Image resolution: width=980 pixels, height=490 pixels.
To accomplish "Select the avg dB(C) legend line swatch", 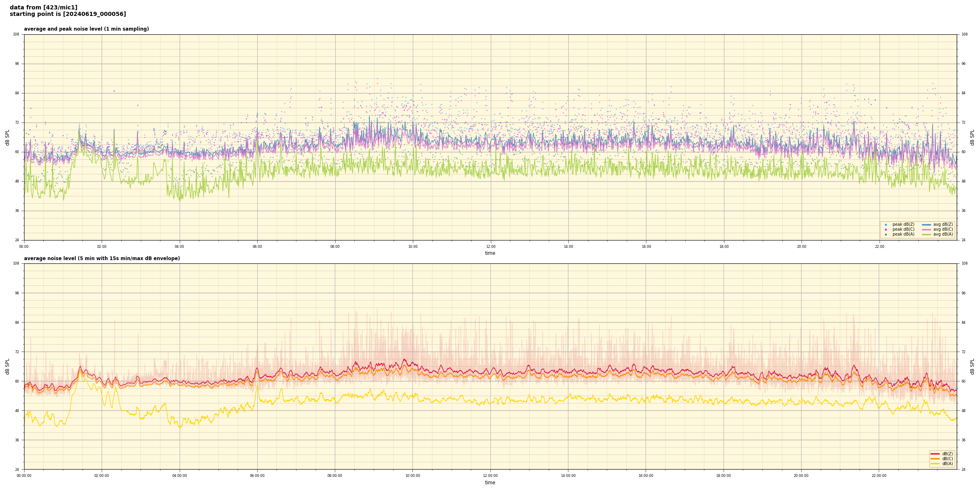I will click(927, 229).
